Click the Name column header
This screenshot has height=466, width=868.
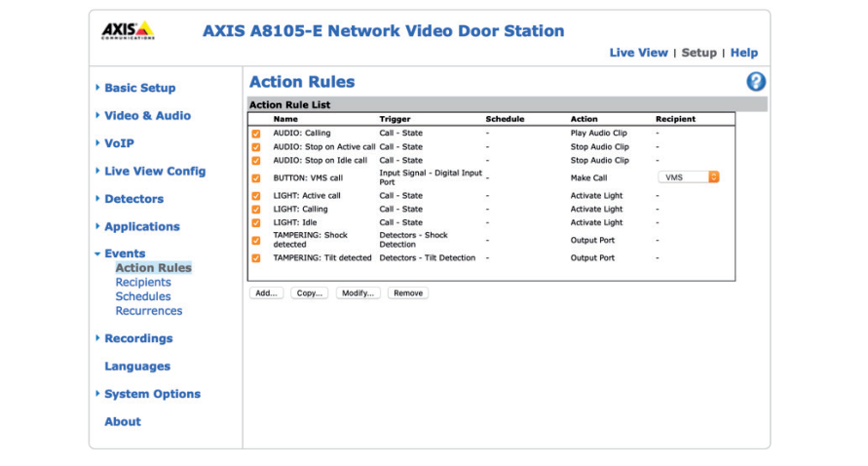(285, 119)
